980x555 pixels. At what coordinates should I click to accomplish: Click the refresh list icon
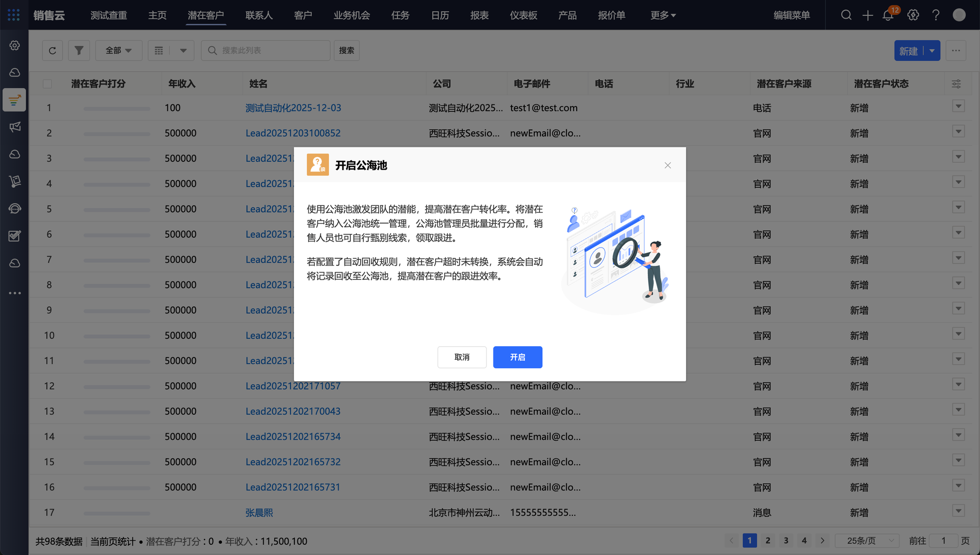click(52, 50)
